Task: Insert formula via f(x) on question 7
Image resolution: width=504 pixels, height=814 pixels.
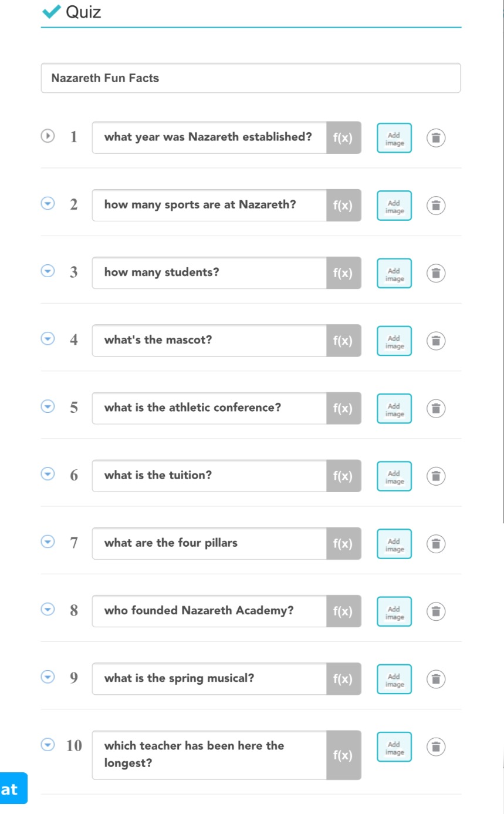Action: point(343,544)
